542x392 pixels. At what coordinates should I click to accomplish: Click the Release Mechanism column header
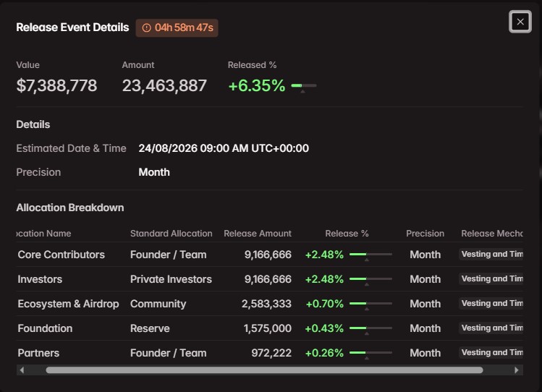coord(492,234)
